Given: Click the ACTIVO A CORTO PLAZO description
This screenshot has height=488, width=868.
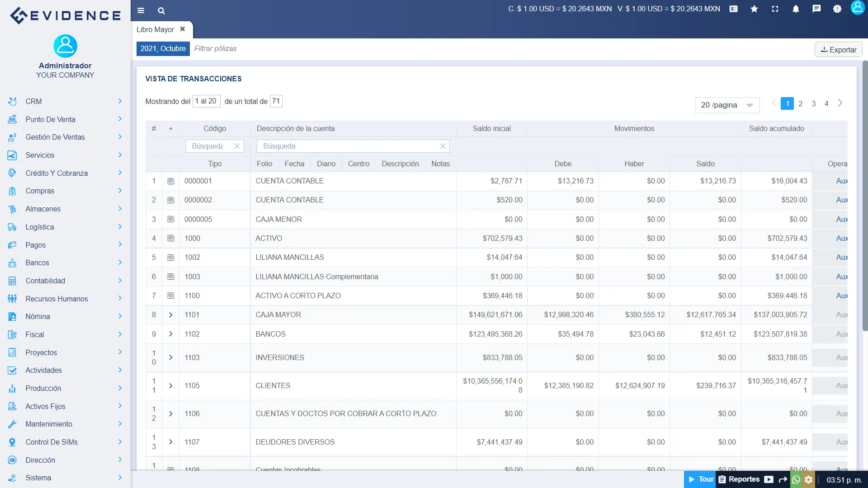Looking at the screenshot, I should point(298,296).
